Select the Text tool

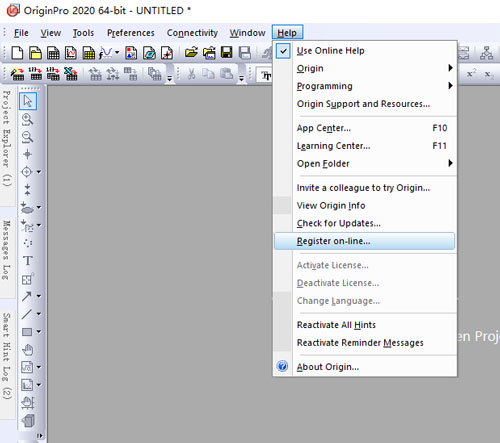[28, 260]
